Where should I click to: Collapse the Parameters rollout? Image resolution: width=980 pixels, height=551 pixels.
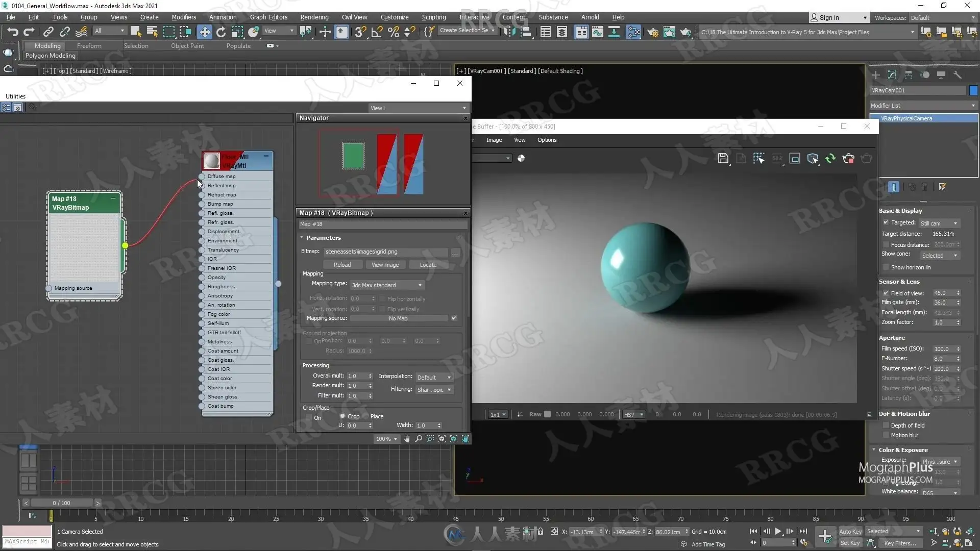pos(302,238)
